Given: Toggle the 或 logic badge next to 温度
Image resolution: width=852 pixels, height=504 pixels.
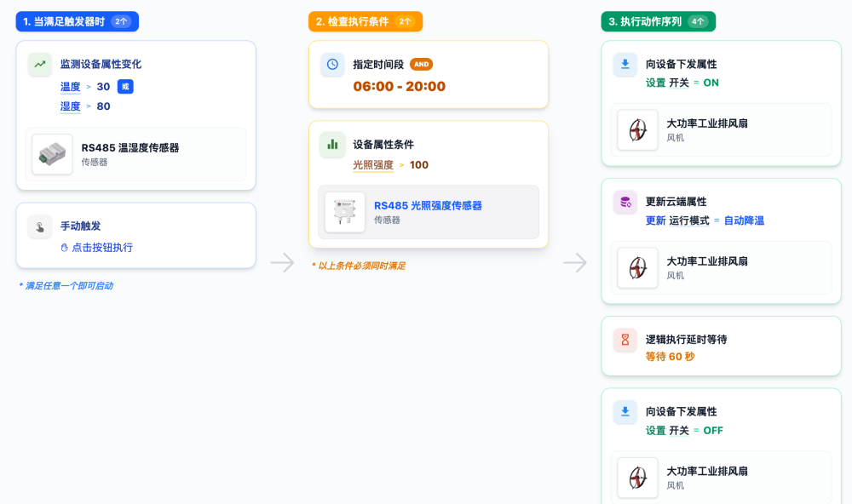Looking at the screenshot, I should (125, 87).
